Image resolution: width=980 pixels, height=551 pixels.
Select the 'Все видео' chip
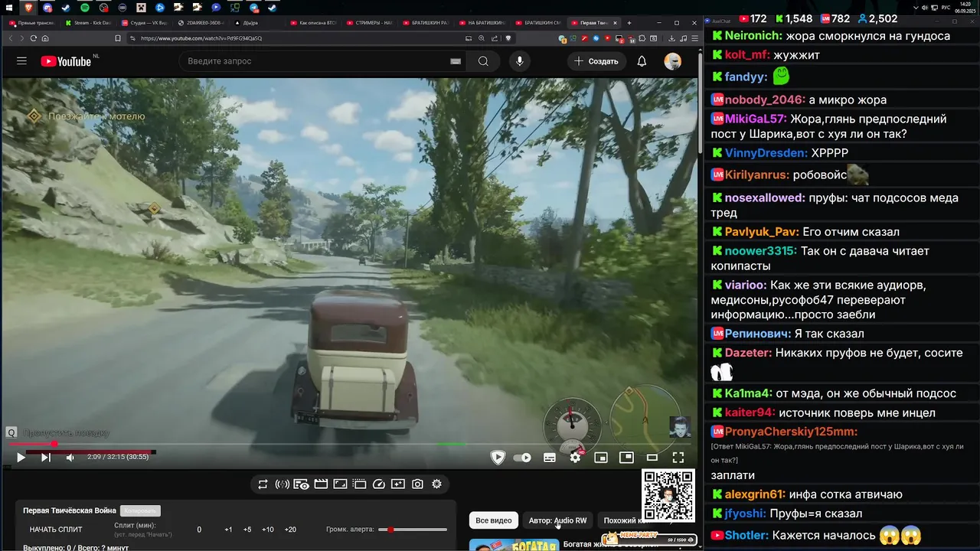click(494, 520)
